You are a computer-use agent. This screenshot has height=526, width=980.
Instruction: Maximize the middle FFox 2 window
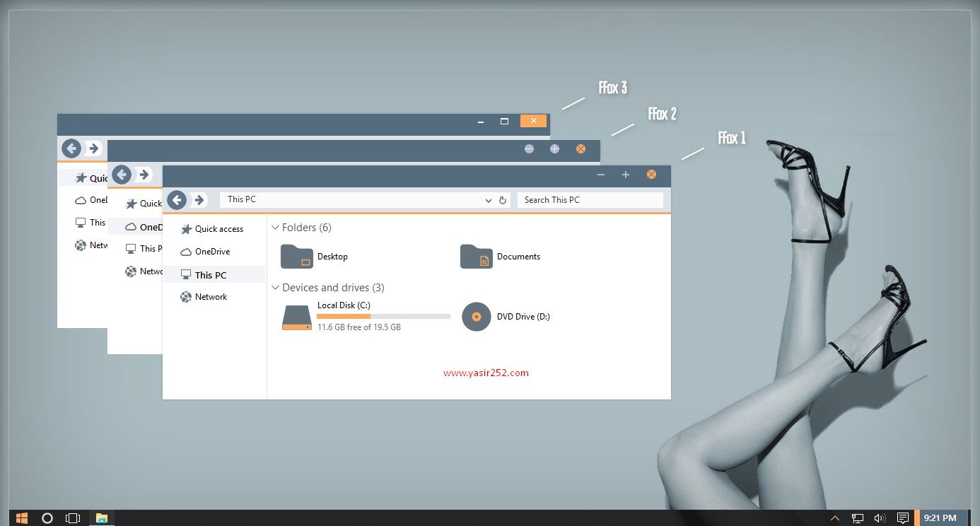pyautogui.click(x=554, y=149)
